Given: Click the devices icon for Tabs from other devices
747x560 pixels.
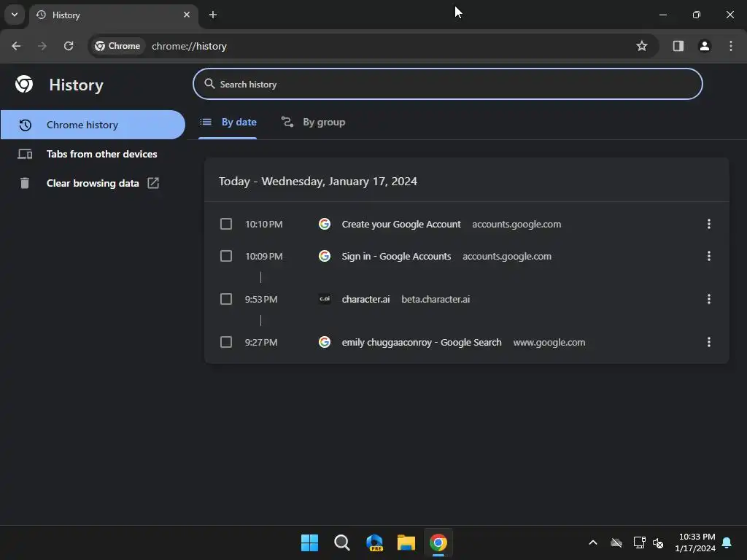Looking at the screenshot, I should tap(25, 154).
